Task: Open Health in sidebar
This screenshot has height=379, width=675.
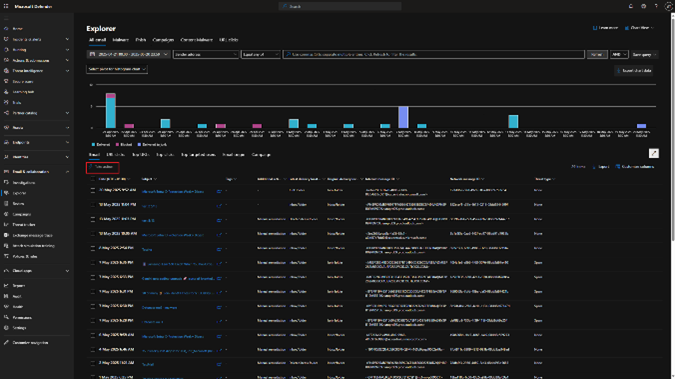Action: pyautogui.click(x=18, y=307)
